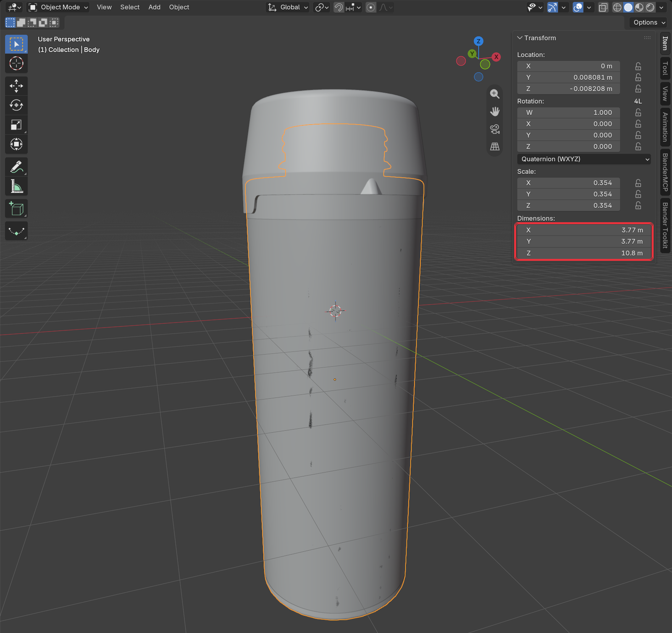Open the Options dropdown

point(649,22)
